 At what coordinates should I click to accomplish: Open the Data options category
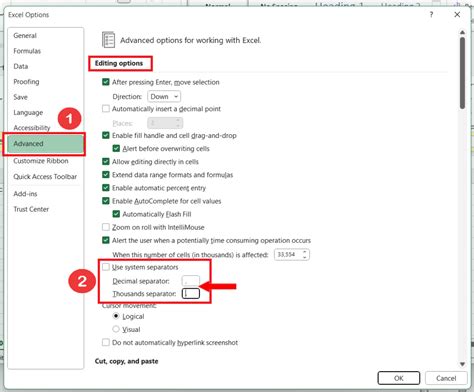[21, 66]
